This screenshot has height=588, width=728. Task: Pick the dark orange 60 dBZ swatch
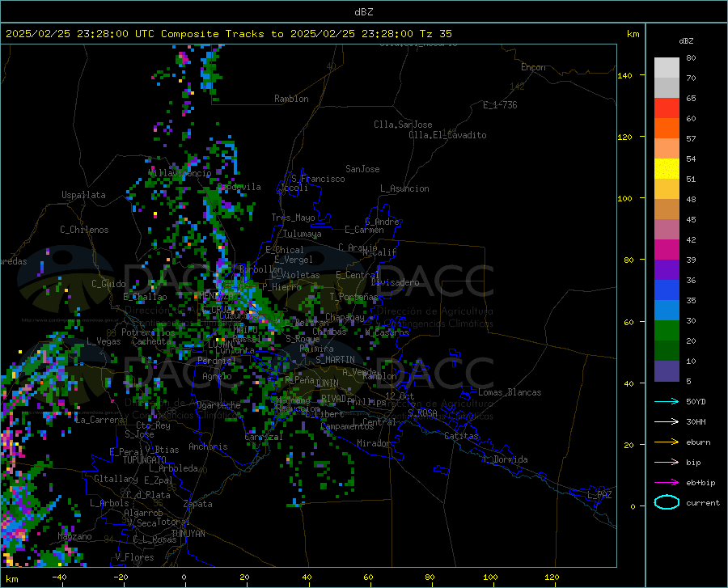tap(667, 129)
